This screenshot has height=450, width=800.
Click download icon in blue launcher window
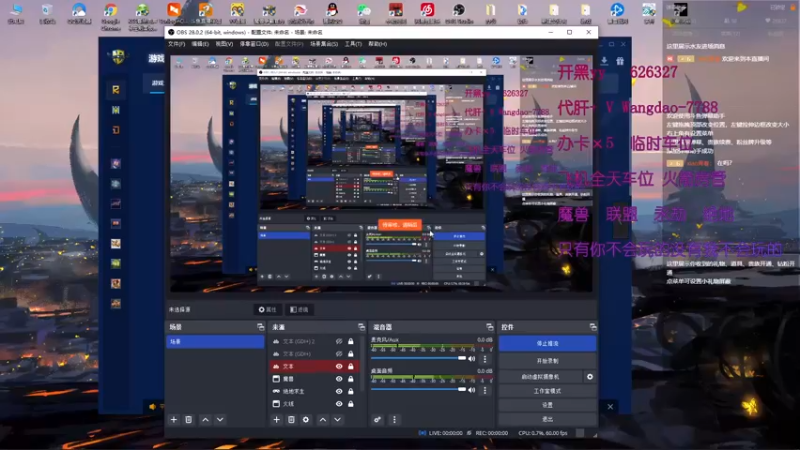[x=605, y=61]
